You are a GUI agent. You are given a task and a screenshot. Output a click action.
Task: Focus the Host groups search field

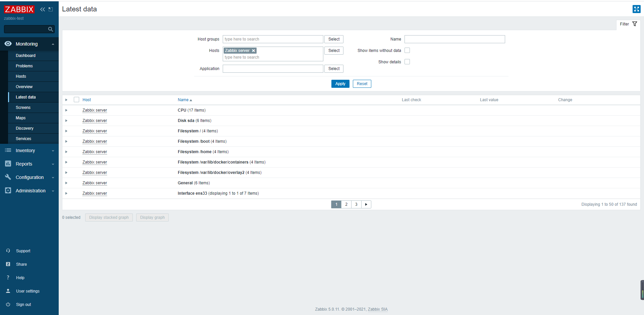coord(273,39)
